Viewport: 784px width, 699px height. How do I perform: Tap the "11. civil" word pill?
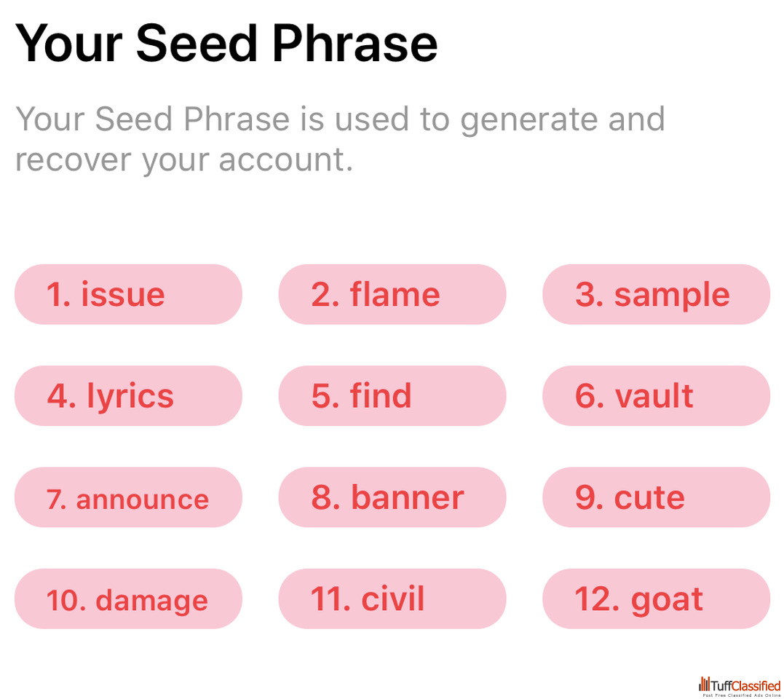tap(392, 599)
